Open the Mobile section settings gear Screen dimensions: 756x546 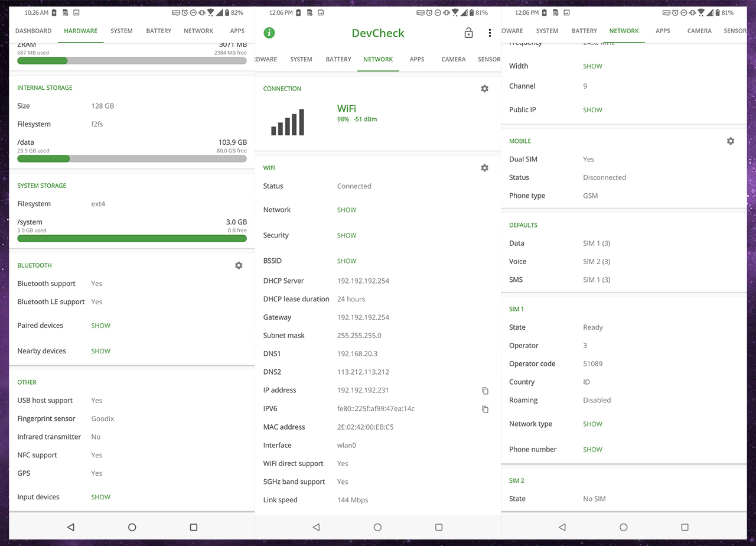tap(731, 141)
